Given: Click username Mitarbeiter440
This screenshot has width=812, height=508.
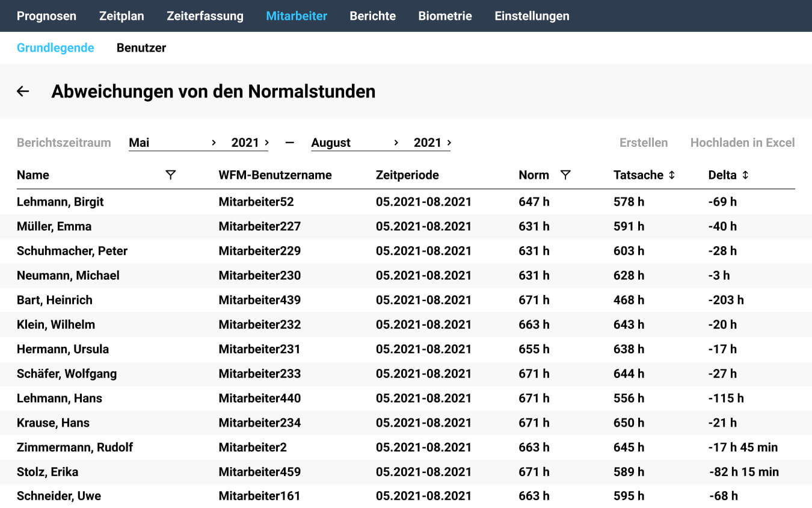Looking at the screenshot, I should click(x=260, y=398).
